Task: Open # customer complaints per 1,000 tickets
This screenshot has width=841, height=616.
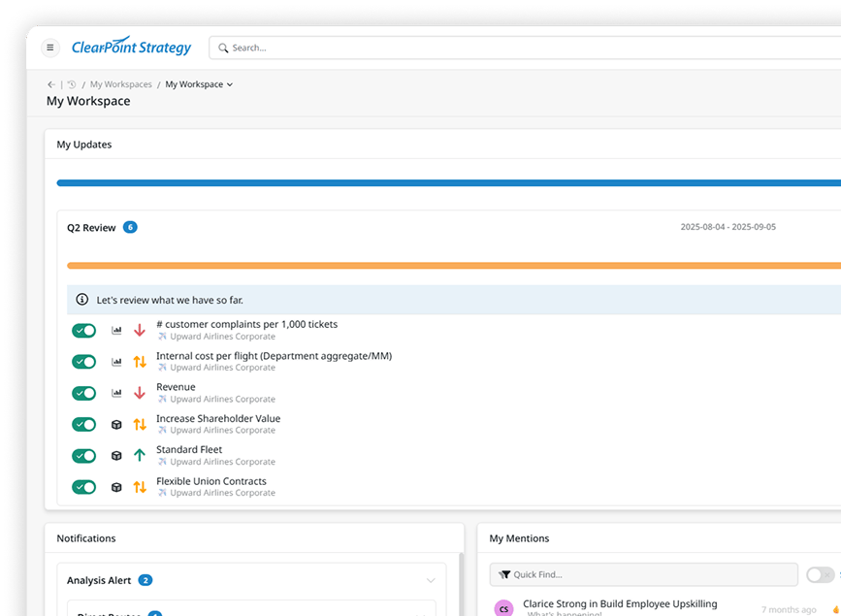Action: (246, 324)
